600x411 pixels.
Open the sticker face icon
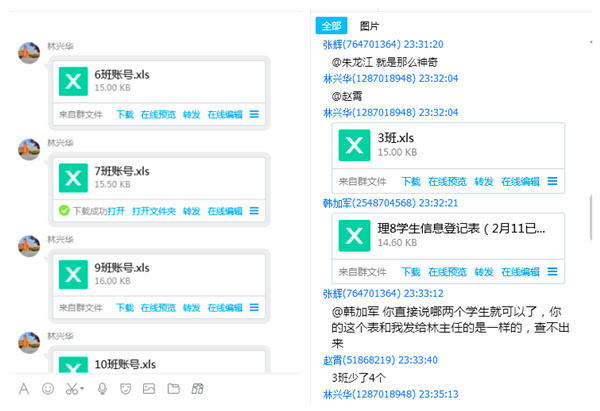click(126, 389)
